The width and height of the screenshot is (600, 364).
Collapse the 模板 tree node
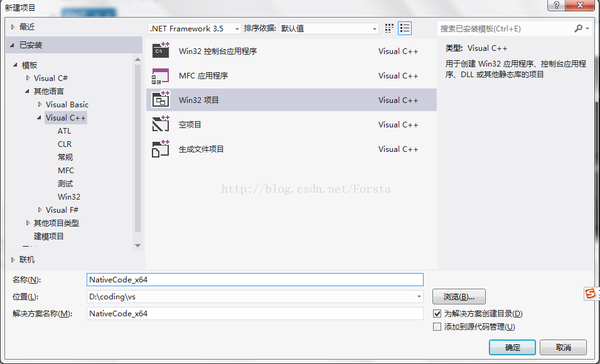pyautogui.click(x=15, y=65)
